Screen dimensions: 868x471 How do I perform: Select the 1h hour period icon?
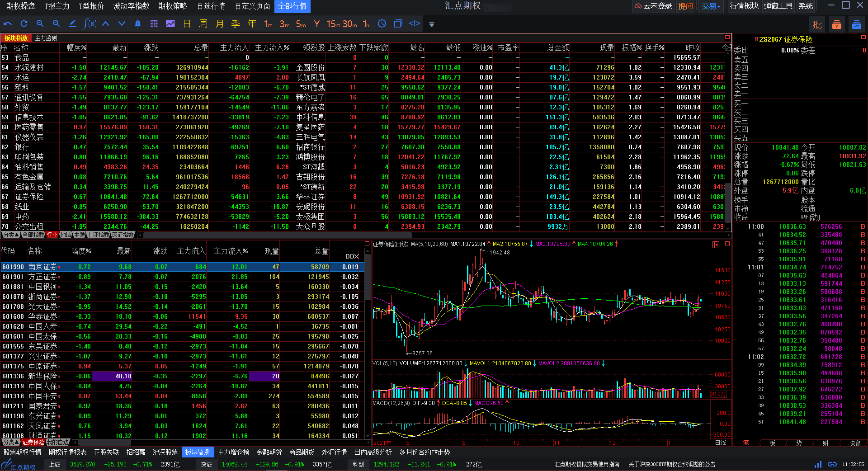pyautogui.click(x=366, y=24)
